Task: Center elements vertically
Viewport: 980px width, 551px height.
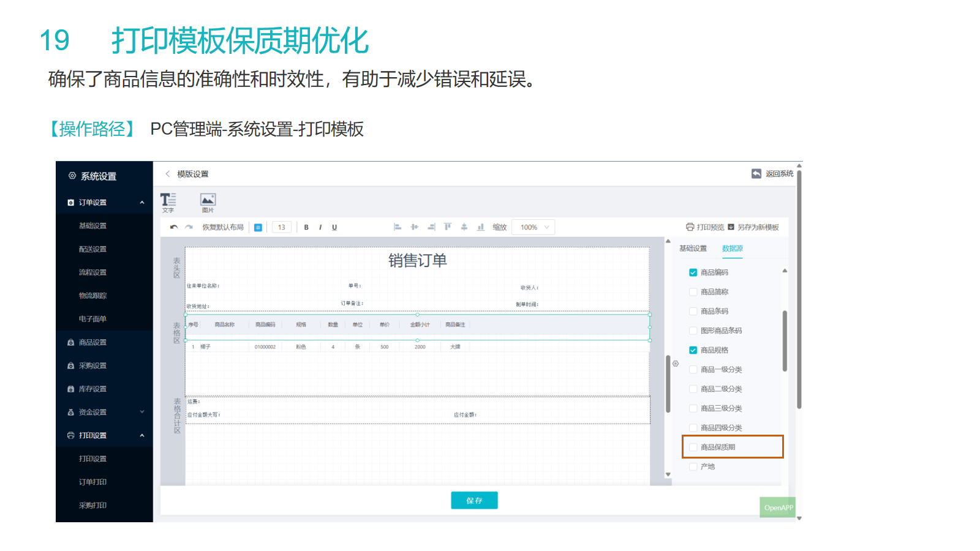Action: (x=464, y=227)
